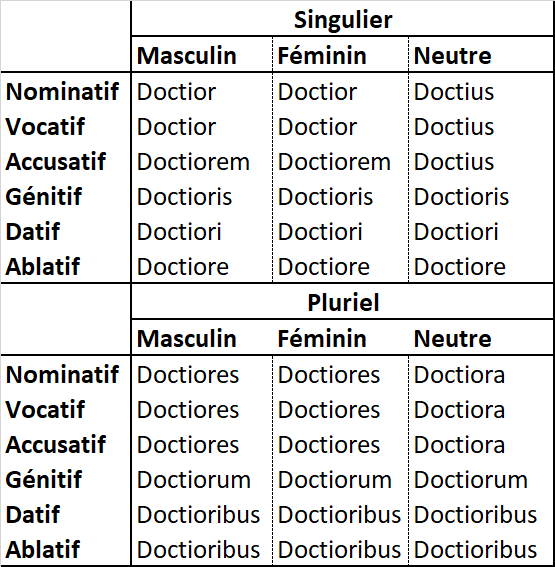Viewport: 555px width, 567px height.
Task: Select neuter plural ablative cell Doctioribus
Action: [475, 550]
